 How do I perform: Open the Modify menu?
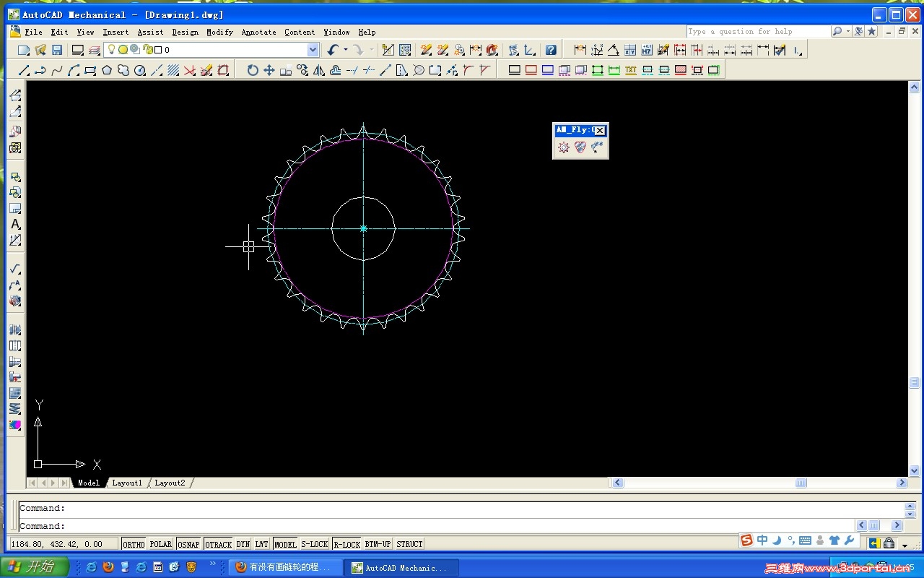(x=219, y=32)
